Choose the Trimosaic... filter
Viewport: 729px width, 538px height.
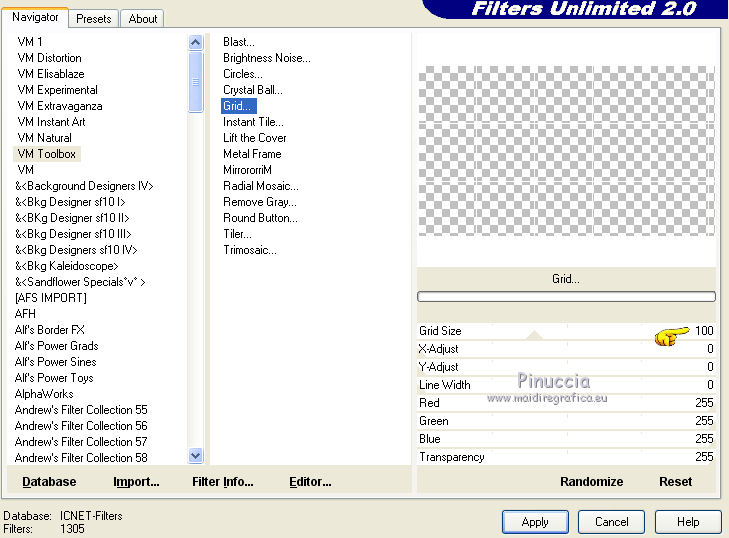[250, 250]
